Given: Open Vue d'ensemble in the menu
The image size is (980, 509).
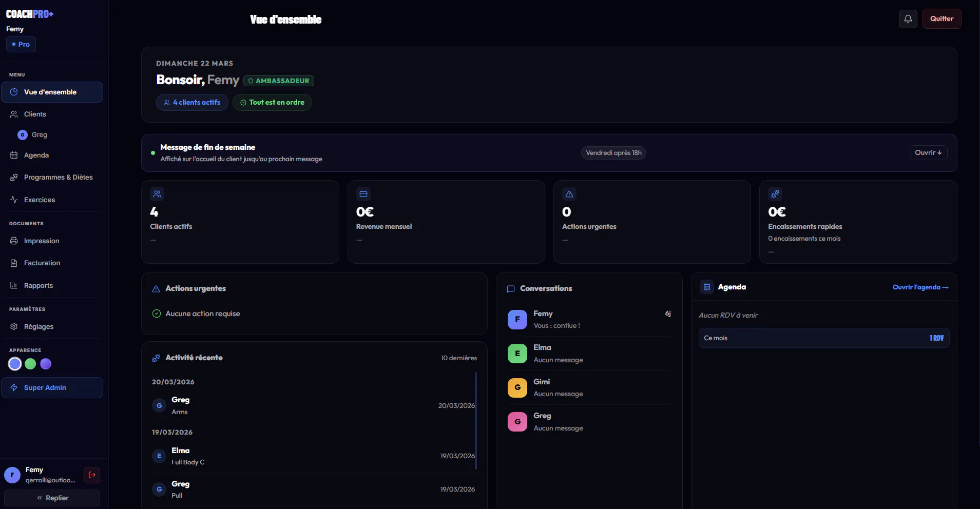Looking at the screenshot, I should pyautogui.click(x=52, y=92).
